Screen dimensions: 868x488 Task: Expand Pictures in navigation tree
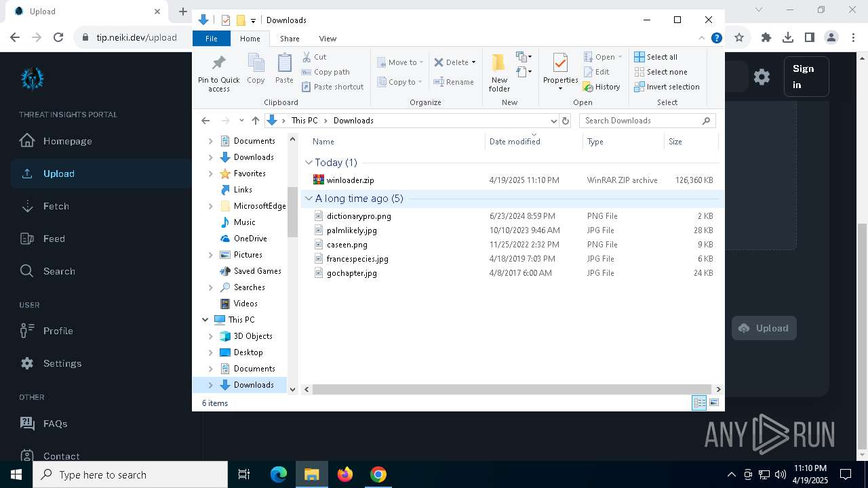(210, 255)
